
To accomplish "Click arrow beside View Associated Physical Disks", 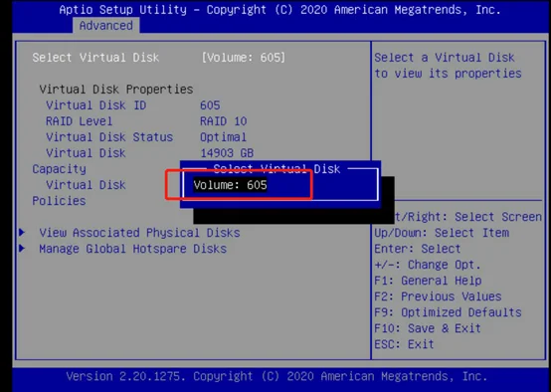I will click(22, 232).
